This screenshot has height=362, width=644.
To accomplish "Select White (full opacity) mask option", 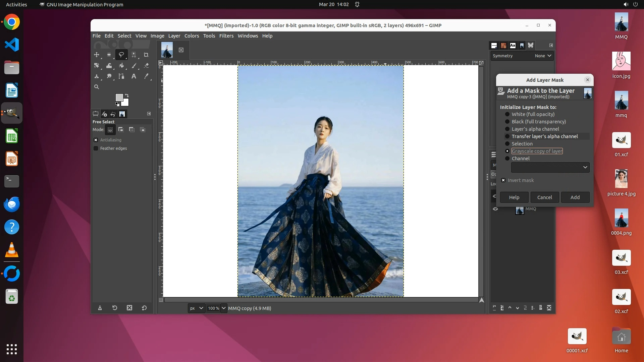I will point(507,114).
